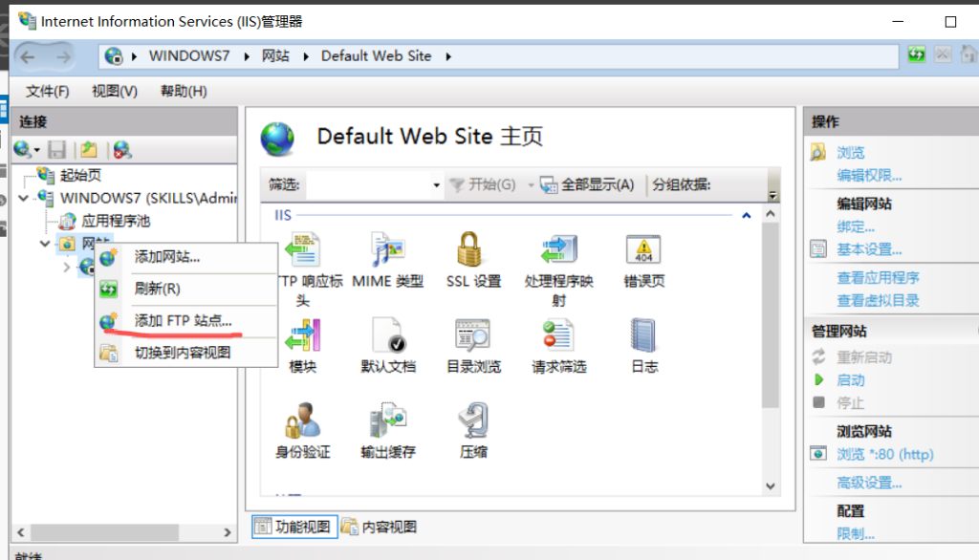
Task: Click the 筛选 filter input field
Action: pos(367,185)
